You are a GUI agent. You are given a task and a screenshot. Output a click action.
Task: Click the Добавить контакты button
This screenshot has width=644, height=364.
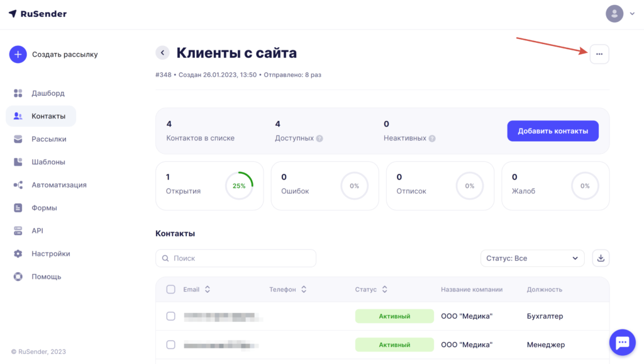(x=553, y=131)
